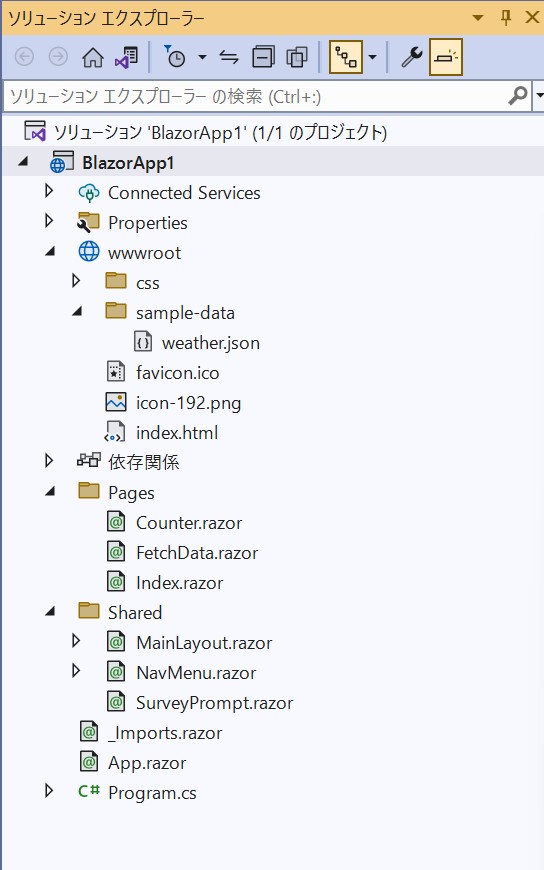Collapse the wwwroot folder

[x=50, y=252]
